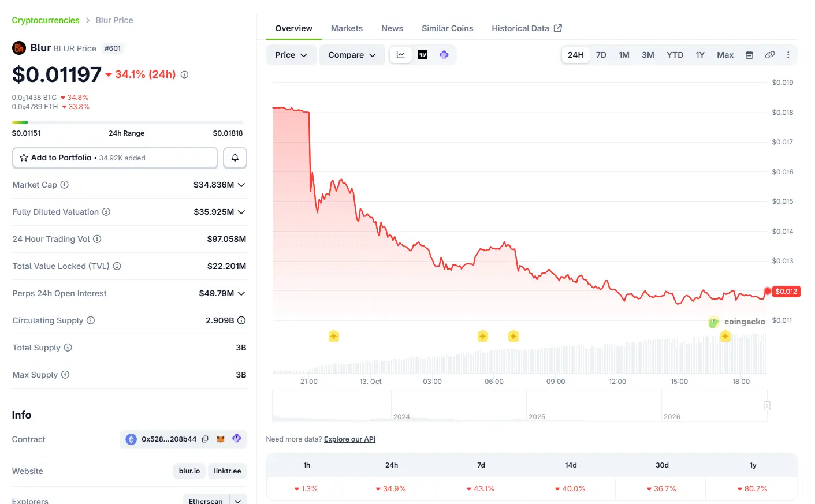Click Add to Portfolio button

tap(115, 158)
